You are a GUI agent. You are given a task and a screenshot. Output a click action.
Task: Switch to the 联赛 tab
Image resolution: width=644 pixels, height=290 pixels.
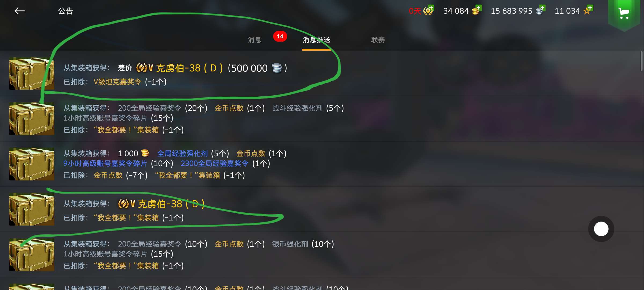(x=378, y=40)
